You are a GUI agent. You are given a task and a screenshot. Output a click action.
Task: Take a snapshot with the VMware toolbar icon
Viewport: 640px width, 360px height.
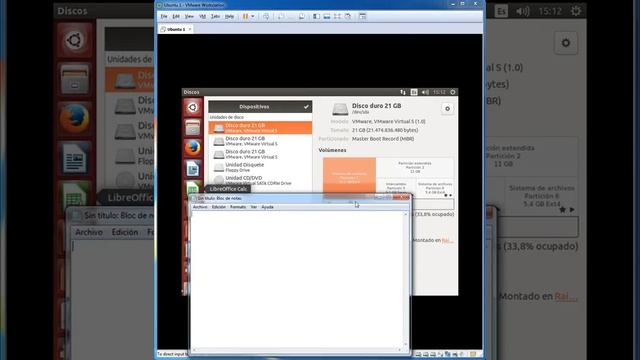(281, 16)
